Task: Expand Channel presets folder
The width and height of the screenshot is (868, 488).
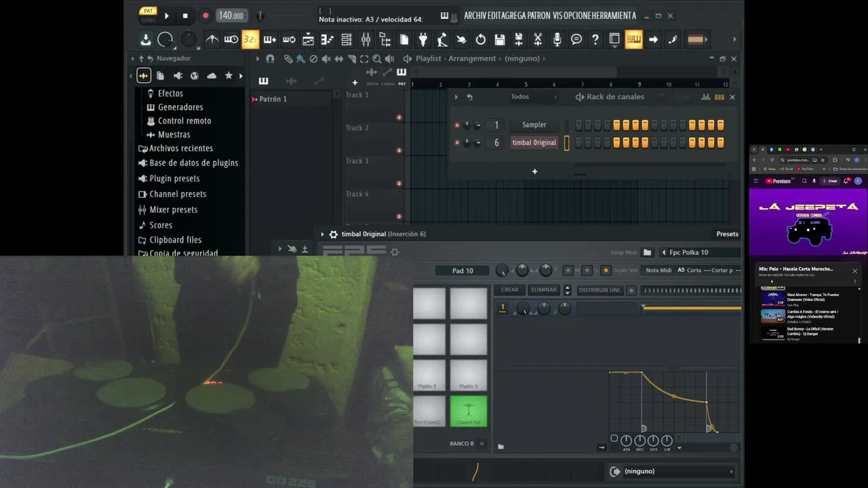Action: (178, 194)
